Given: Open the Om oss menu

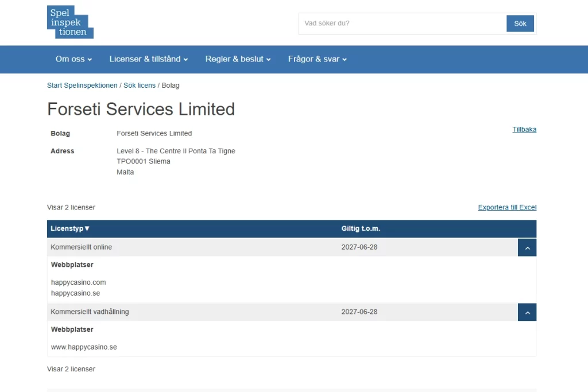Looking at the screenshot, I should click(73, 59).
